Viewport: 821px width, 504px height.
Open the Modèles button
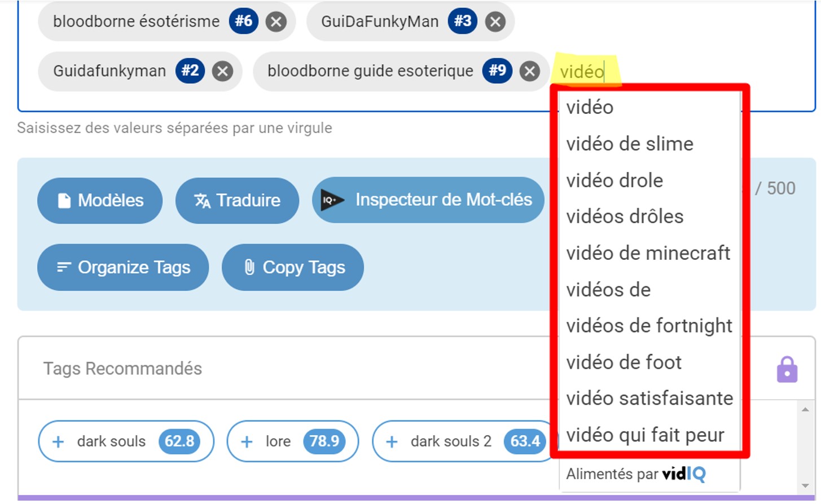(x=100, y=201)
